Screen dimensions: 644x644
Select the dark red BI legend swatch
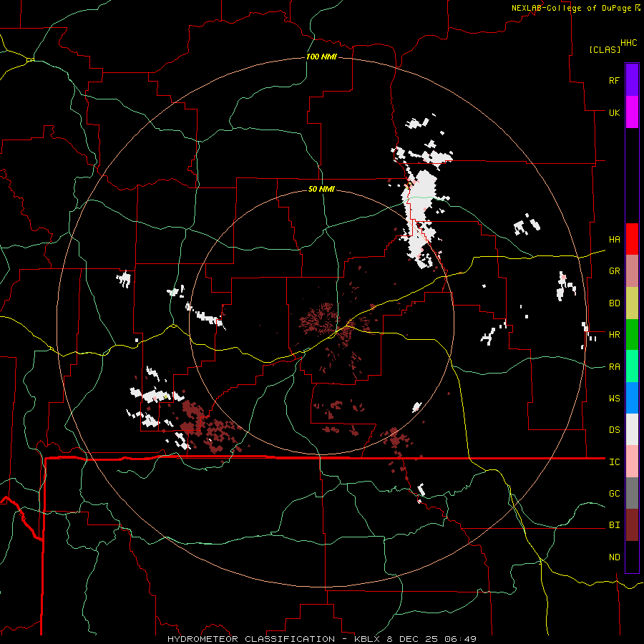pyautogui.click(x=632, y=525)
